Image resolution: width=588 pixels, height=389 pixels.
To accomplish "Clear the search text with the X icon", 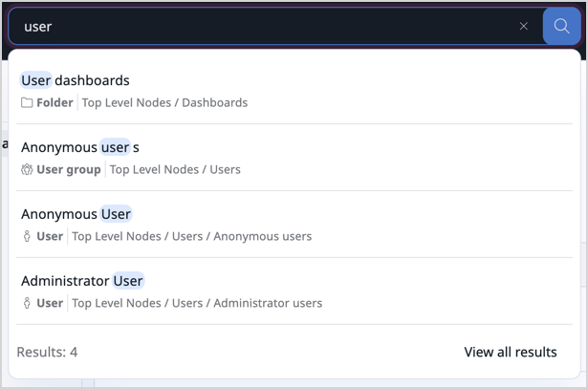I will pos(524,27).
